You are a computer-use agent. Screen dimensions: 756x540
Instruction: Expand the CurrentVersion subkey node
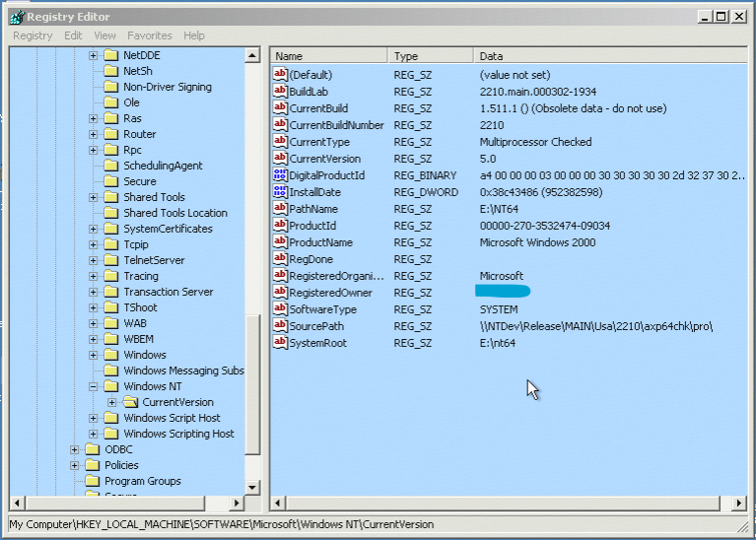pyautogui.click(x=112, y=402)
